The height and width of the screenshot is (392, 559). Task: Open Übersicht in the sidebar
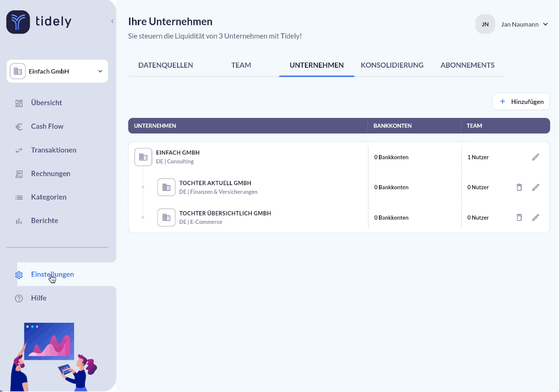[x=46, y=103]
